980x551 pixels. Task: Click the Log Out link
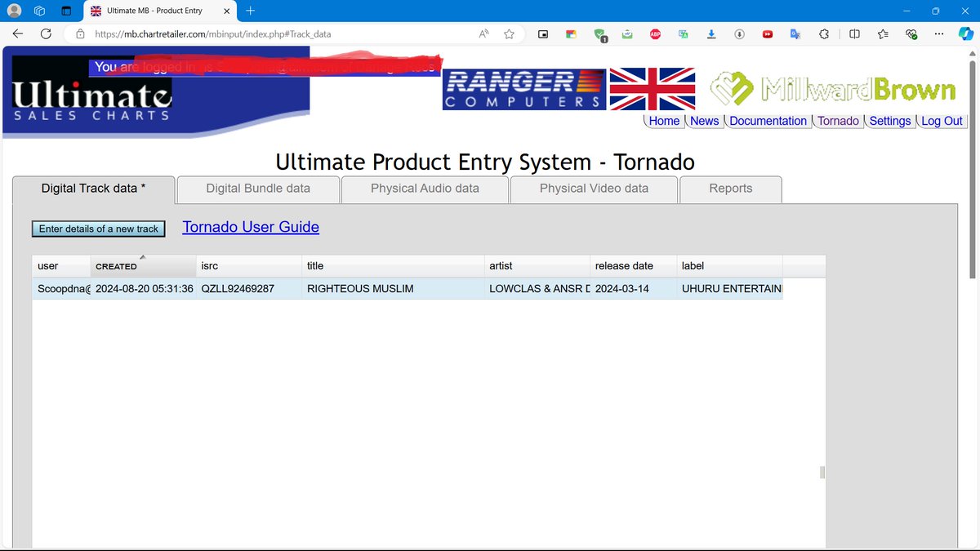pyautogui.click(x=942, y=121)
